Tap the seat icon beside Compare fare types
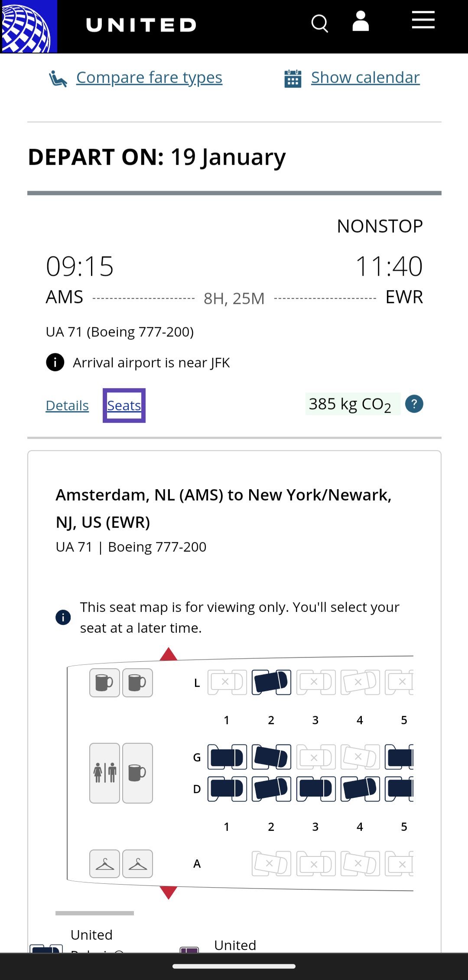Viewport: 468px width, 980px height. [58, 78]
